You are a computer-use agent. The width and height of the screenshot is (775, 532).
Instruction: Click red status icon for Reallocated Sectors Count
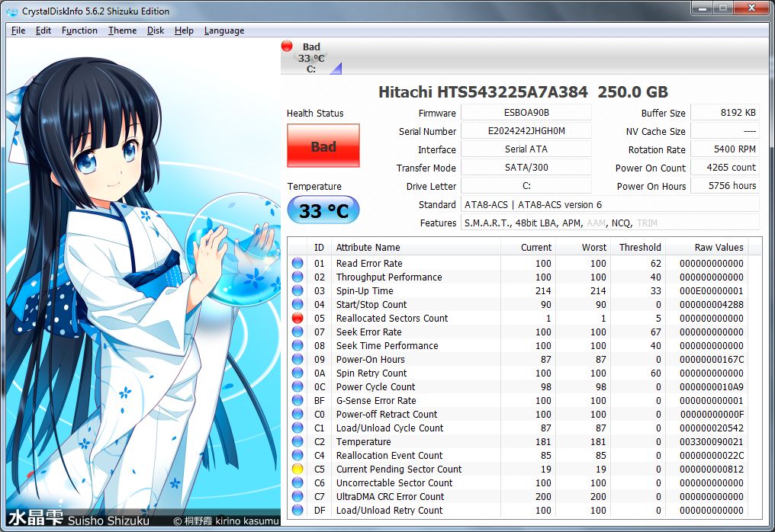(297, 318)
